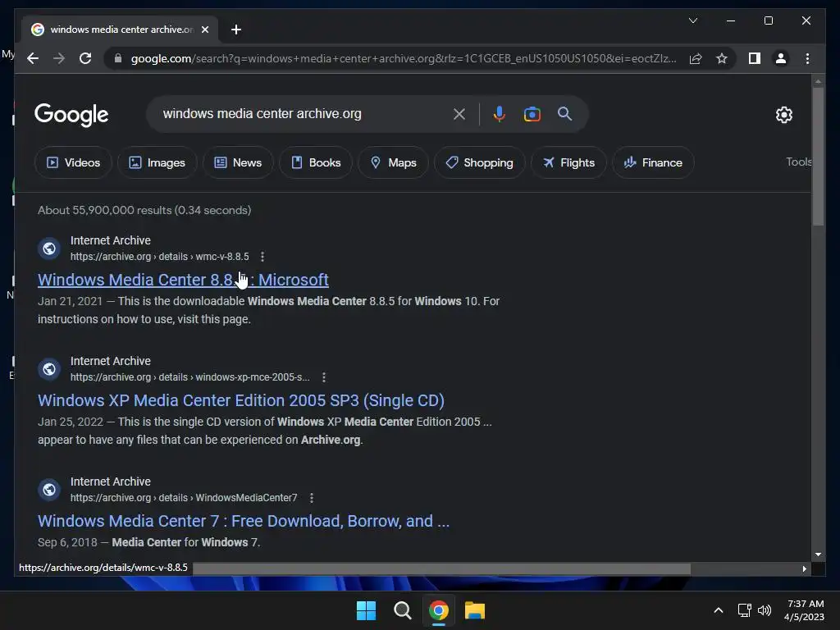Viewport: 840px width, 630px height.
Task: Click the scrollbar down arrow
Action: click(x=818, y=555)
